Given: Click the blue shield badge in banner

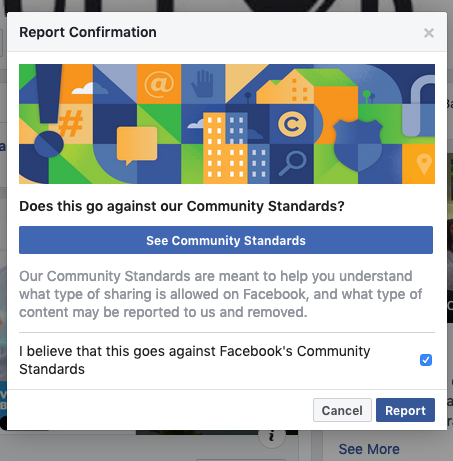Looking at the screenshot, I should tap(358, 146).
